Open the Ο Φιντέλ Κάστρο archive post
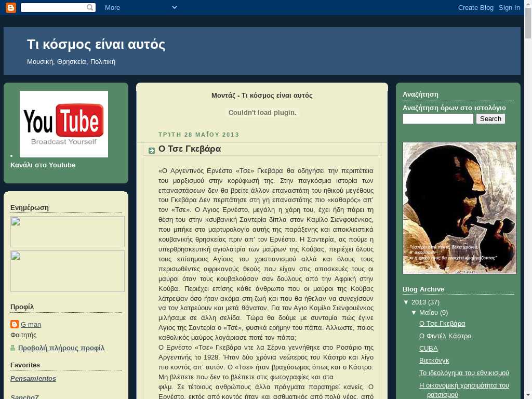The image size is (532, 399). pyautogui.click(x=445, y=336)
